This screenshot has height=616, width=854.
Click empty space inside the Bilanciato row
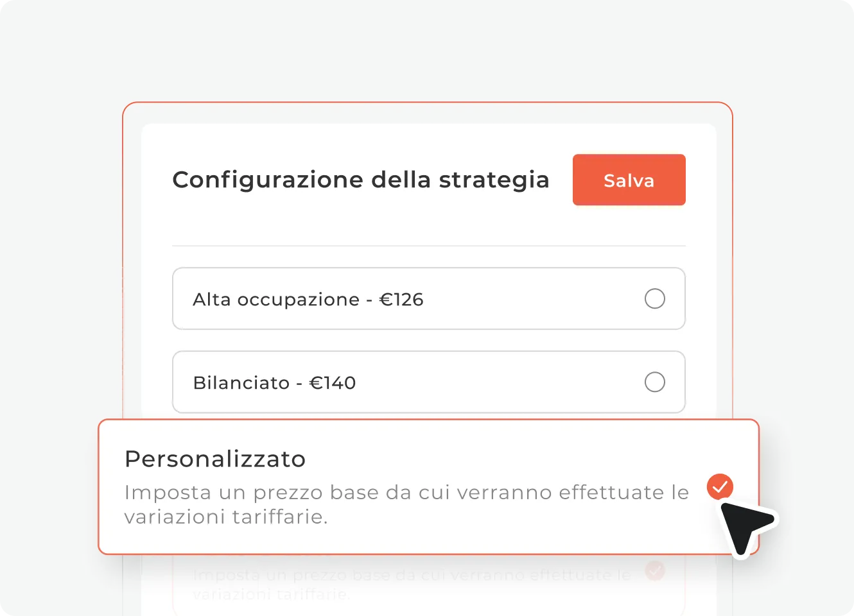pos(501,382)
